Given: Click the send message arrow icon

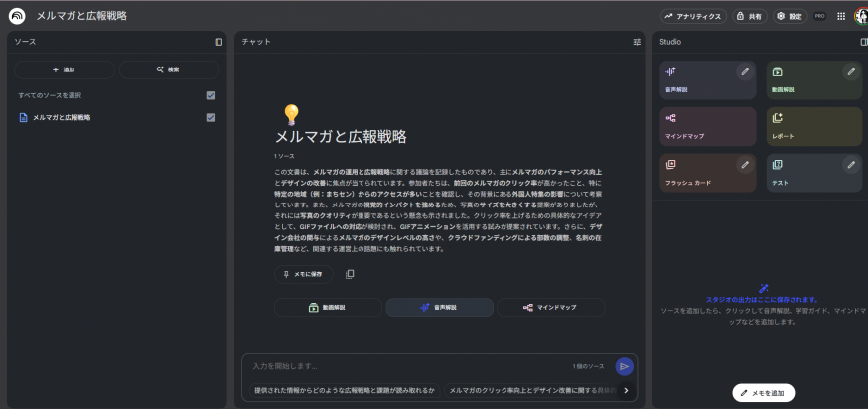Looking at the screenshot, I should 624,366.
